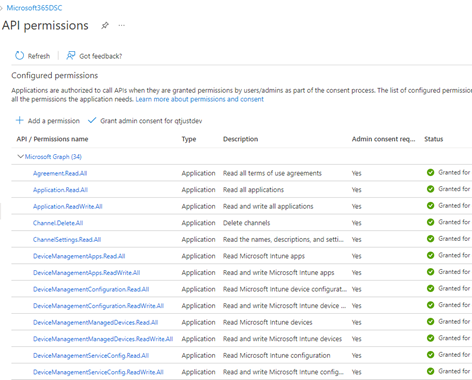This screenshot has height=380, width=472.
Task: Click granted status icon for DeviceManagementConfiguration.ReadWrite.All
Action: coord(430,305)
